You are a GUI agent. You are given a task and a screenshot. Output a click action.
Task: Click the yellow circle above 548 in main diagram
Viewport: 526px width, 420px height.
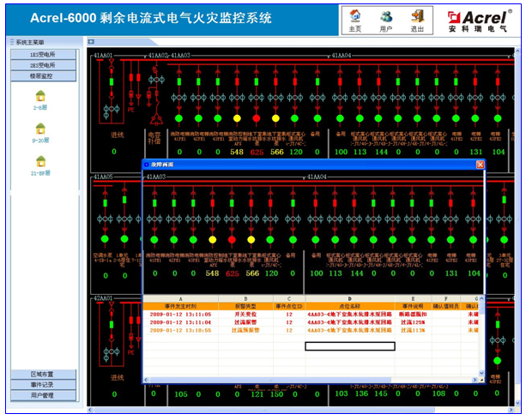click(237, 118)
